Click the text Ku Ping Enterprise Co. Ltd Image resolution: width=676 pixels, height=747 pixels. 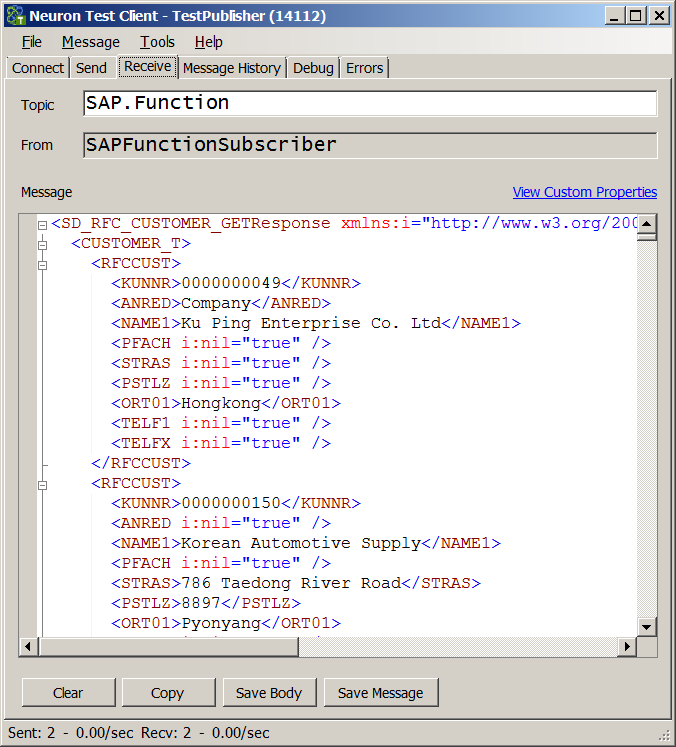click(311, 323)
